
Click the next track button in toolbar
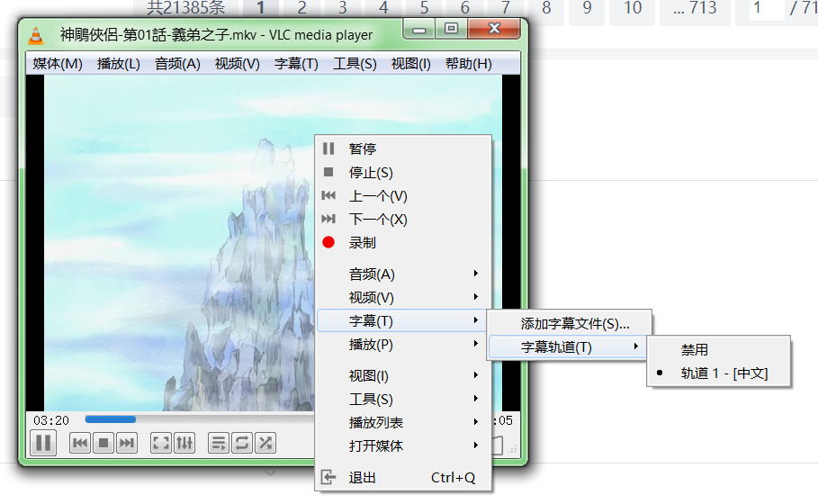tap(127, 444)
